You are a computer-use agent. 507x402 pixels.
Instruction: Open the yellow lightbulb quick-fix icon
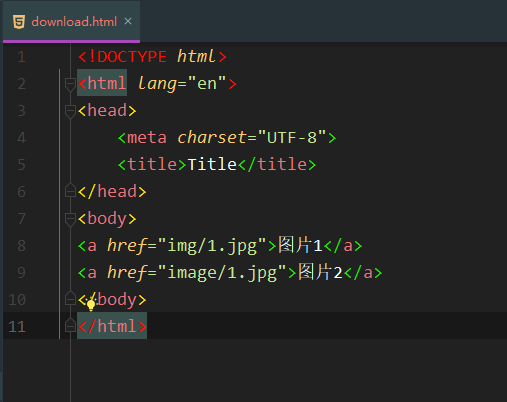[x=91, y=304]
